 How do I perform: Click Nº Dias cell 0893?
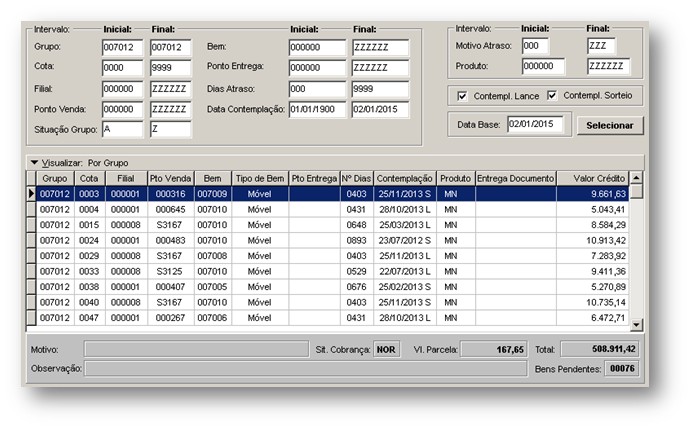pos(357,240)
